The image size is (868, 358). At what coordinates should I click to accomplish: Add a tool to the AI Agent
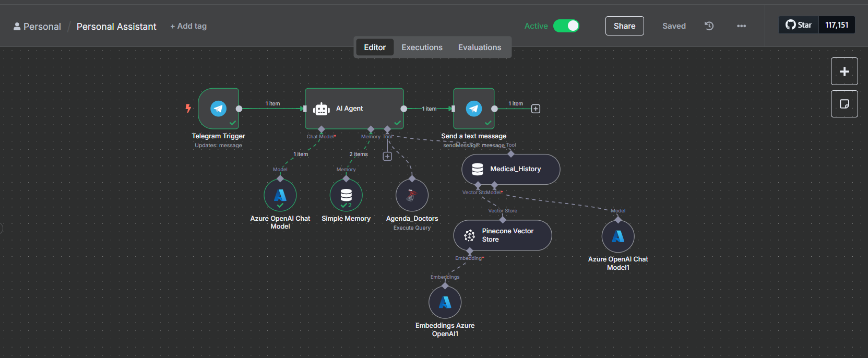coord(387,157)
